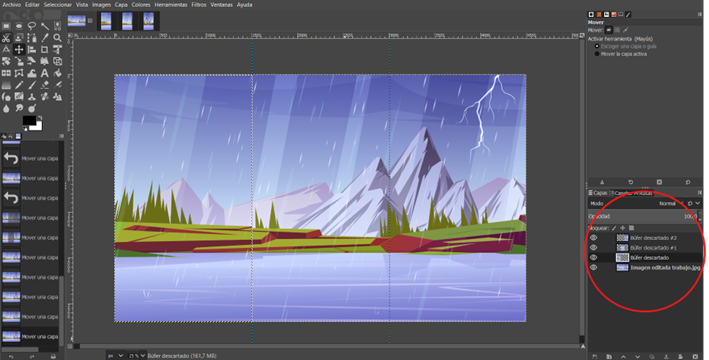Viewport: 709px width, 360px height.
Task: Select the Color Picker eyedropper tool
Action: (45, 38)
